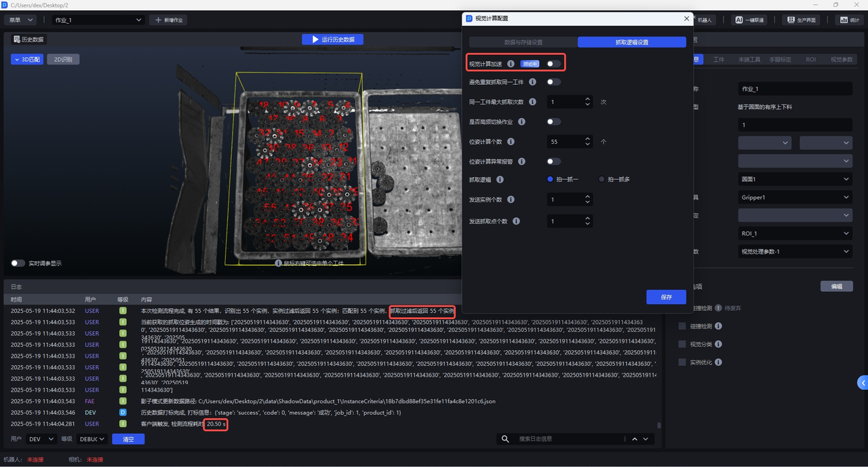Click info icon beside 视觉计算加速
This screenshot has width=868, height=467.
(511, 64)
